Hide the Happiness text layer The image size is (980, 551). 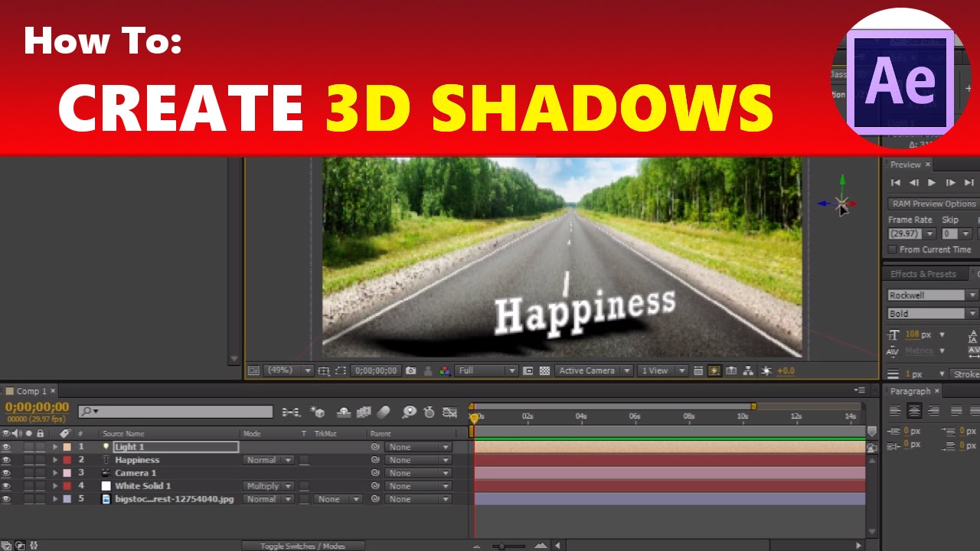pyautogui.click(x=6, y=460)
